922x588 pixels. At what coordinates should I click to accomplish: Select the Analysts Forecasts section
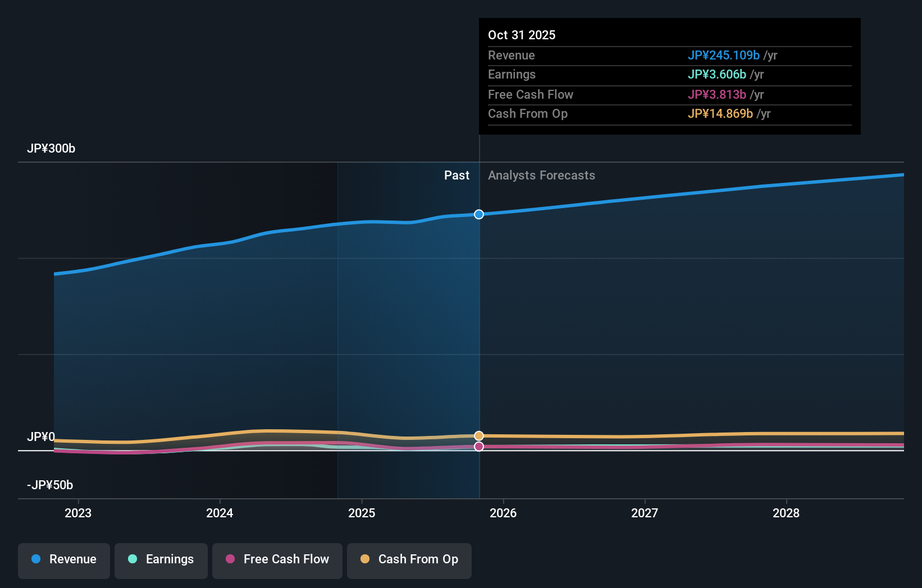pyautogui.click(x=541, y=175)
